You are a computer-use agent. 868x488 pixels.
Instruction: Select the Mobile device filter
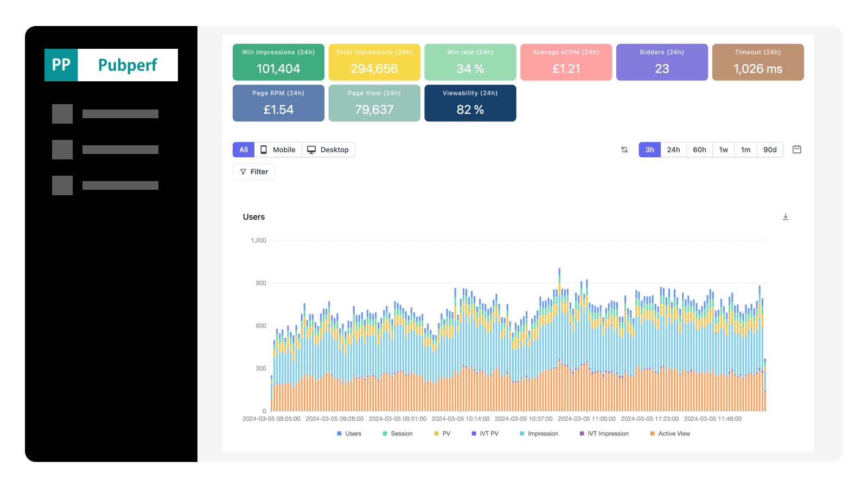click(278, 150)
